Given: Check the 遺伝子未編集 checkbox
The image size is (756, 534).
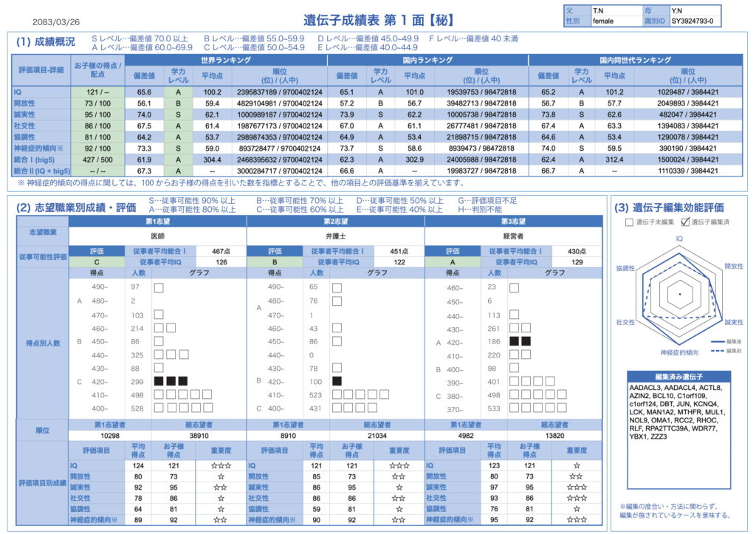Looking at the screenshot, I should point(629,222).
